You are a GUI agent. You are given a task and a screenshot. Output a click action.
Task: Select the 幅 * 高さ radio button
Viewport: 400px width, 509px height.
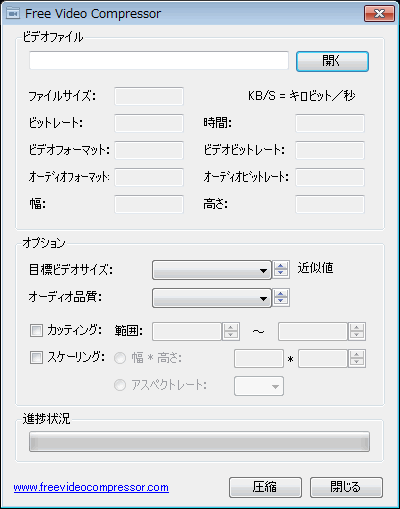pos(120,358)
